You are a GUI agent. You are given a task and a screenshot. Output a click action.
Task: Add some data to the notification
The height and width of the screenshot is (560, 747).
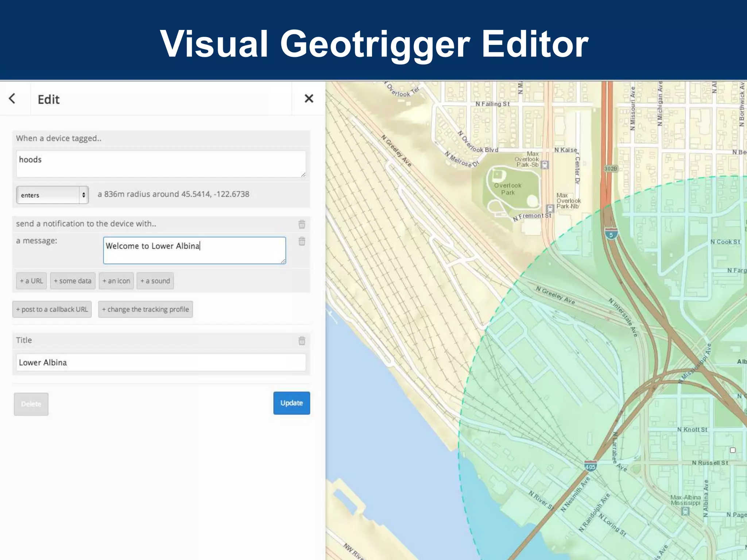[x=73, y=281]
